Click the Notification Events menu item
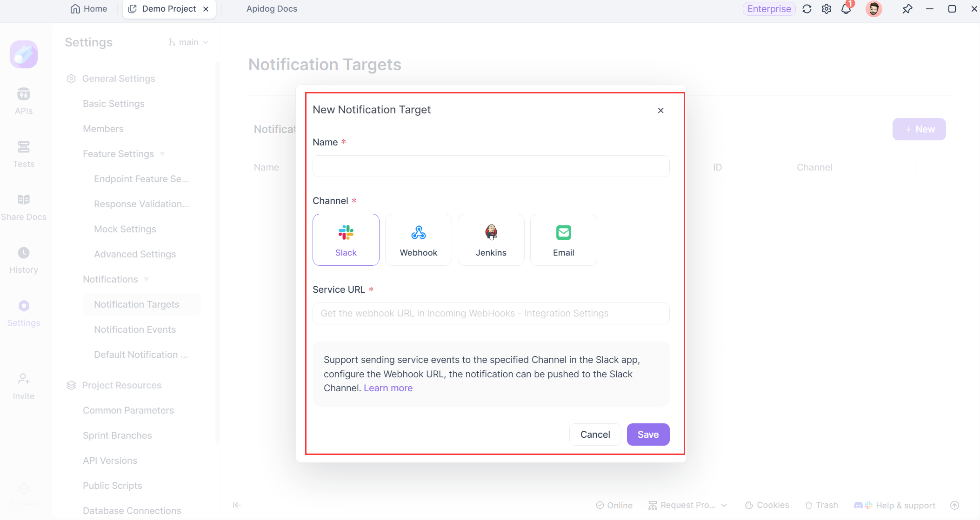 click(134, 329)
